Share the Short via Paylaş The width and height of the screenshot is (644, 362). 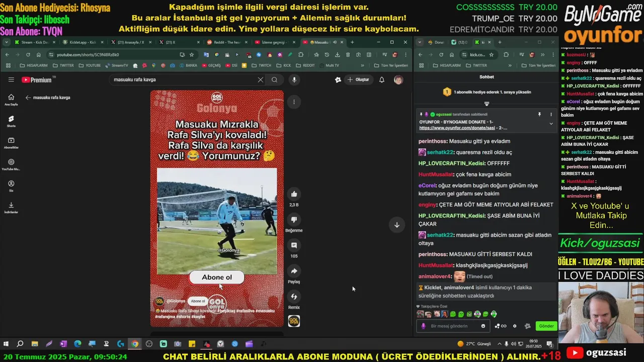tap(294, 271)
